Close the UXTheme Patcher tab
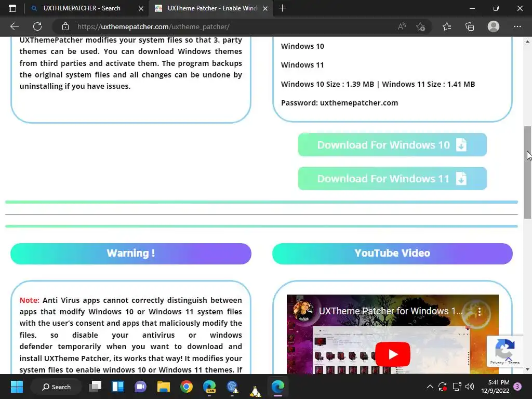Image resolution: width=532 pixels, height=399 pixels. click(265, 8)
